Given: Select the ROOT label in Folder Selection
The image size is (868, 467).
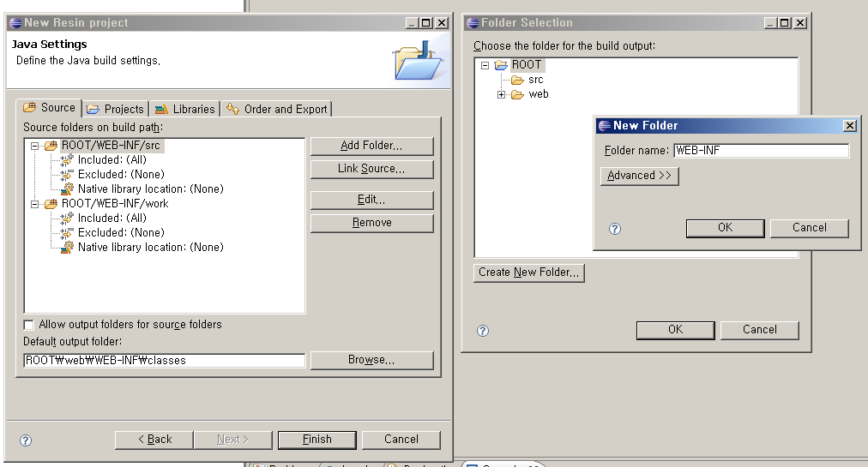Looking at the screenshot, I should [527, 65].
